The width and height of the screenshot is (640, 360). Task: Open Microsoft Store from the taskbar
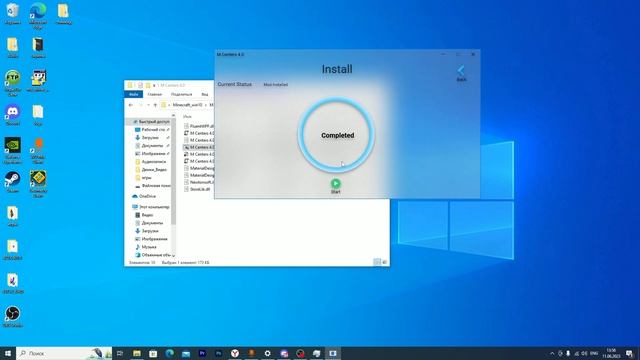[x=153, y=353]
